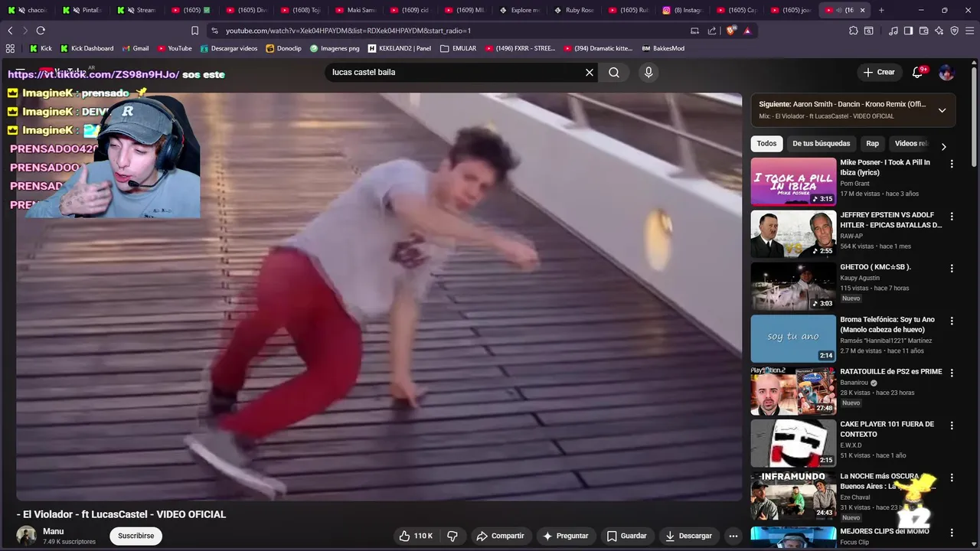Open I Took A Pill In Ibiza thumbnail

(793, 181)
